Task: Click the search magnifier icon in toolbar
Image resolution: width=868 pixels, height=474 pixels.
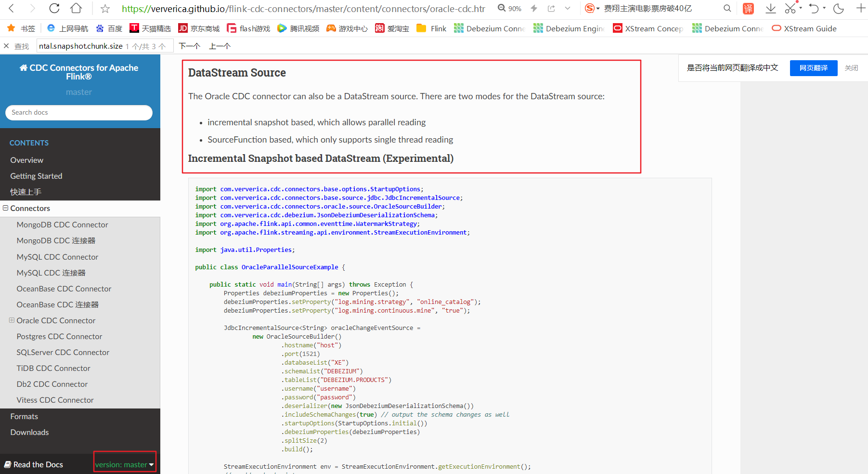Action: [x=727, y=8]
